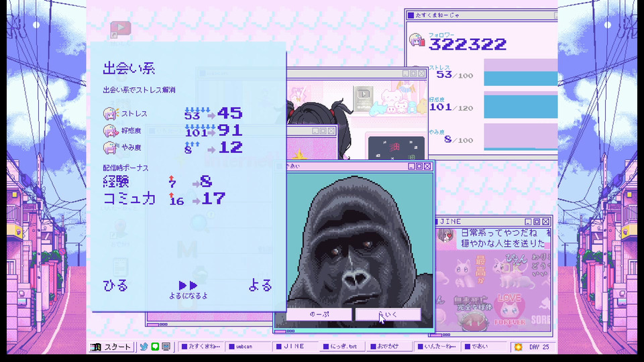Close the gorilla profile window
This screenshot has width=644, height=362.
coord(427,166)
